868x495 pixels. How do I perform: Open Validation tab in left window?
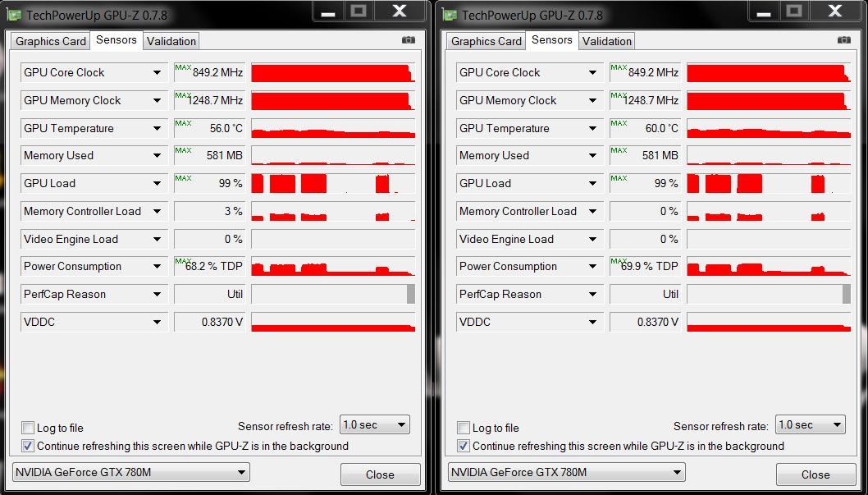point(171,41)
